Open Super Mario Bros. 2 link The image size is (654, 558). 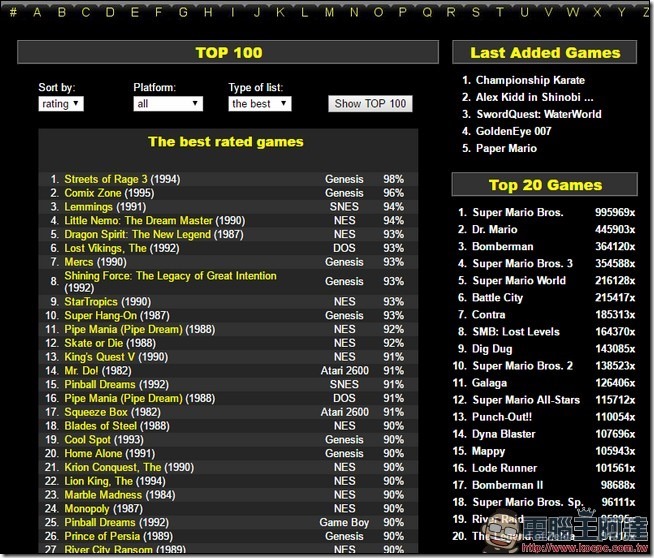point(522,366)
